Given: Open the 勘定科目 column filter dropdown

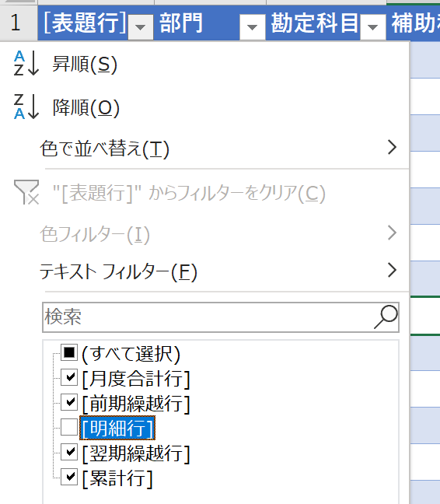Looking at the screenshot, I should (373, 27).
